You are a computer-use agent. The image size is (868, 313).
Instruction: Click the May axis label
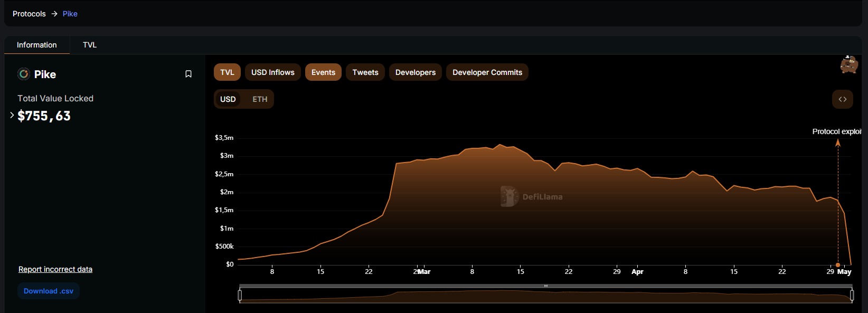coord(844,272)
